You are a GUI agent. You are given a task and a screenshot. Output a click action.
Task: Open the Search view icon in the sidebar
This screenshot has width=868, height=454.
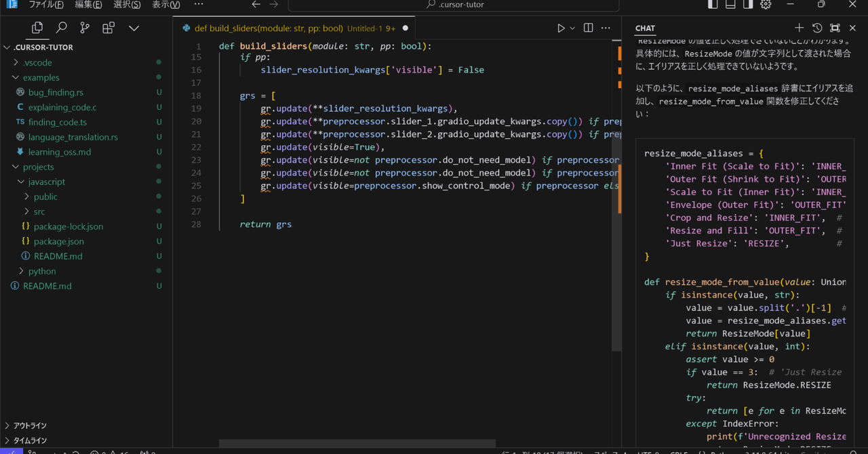pos(61,28)
